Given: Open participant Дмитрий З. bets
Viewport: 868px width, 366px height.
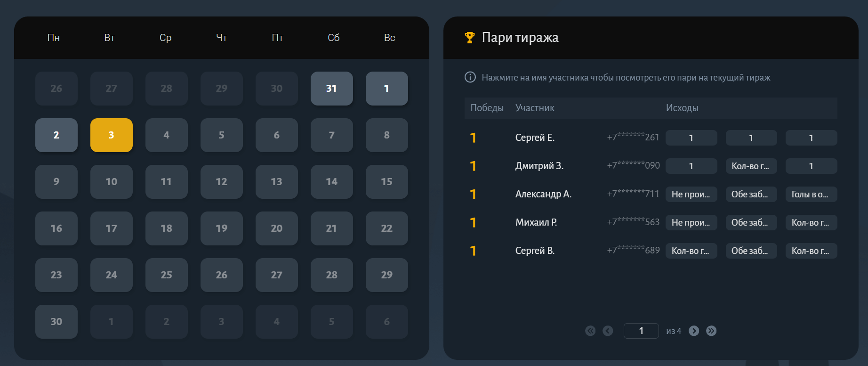Looking at the screenshot, I should click(539, 166).
